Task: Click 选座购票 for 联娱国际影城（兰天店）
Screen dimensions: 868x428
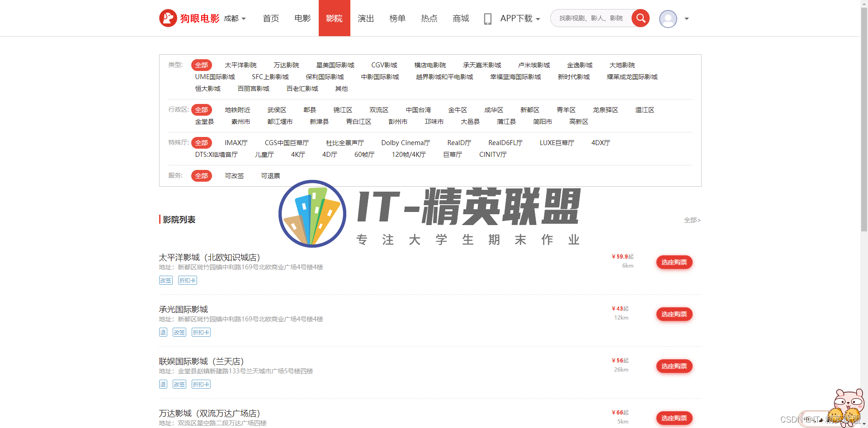Action: (674, 366)
